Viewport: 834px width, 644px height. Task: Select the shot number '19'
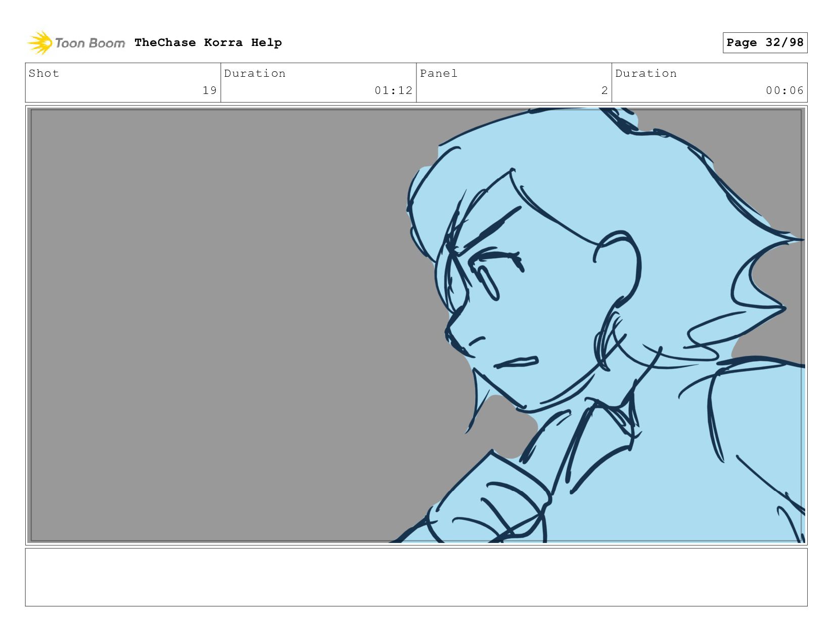(210, 90)
